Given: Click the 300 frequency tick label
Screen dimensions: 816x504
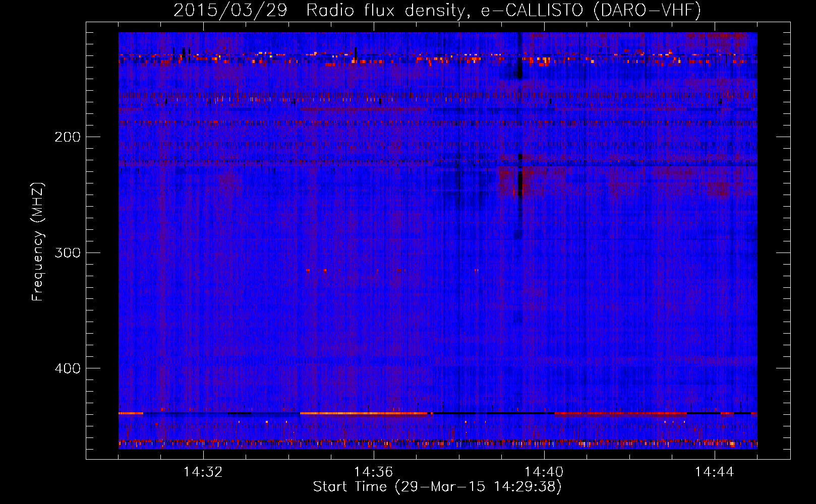Looking at the screenshot, I should pyautogui.click(x=68, y=253).
